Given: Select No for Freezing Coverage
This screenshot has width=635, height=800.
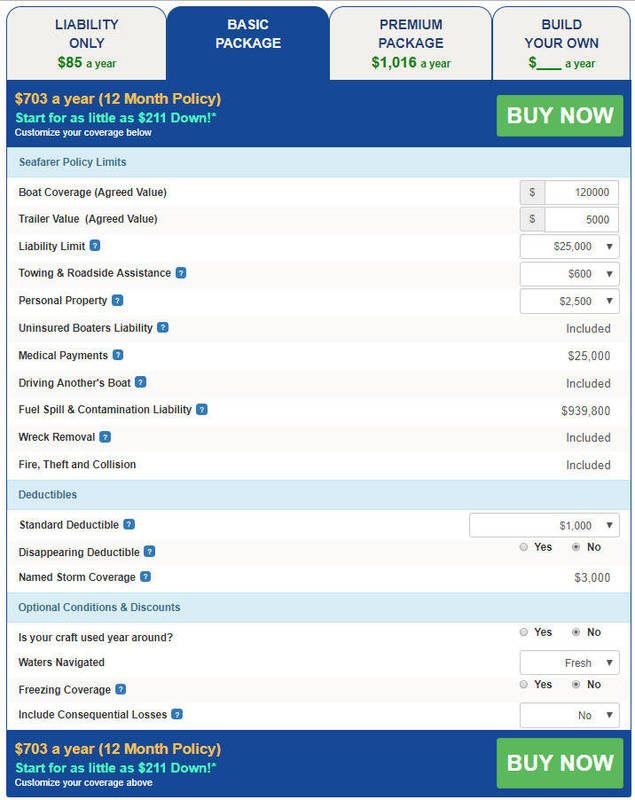Looking at the screenshot, I should coord(576,684).
